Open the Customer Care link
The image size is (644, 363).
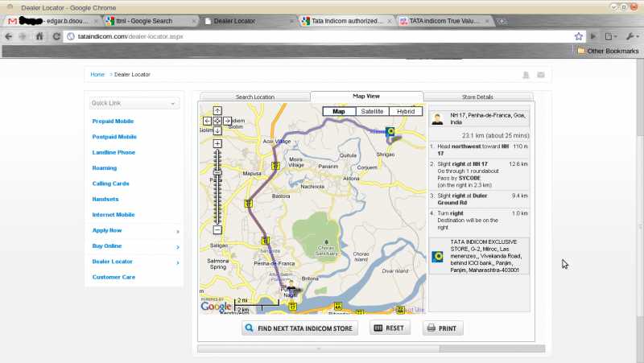pyautogui.click(x=114, y=277)
